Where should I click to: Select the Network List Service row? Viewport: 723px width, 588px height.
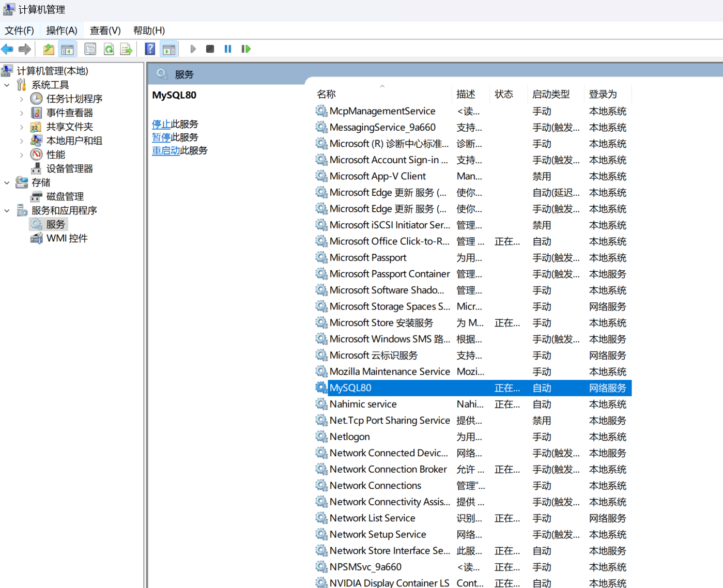click(x=473, y=518)
